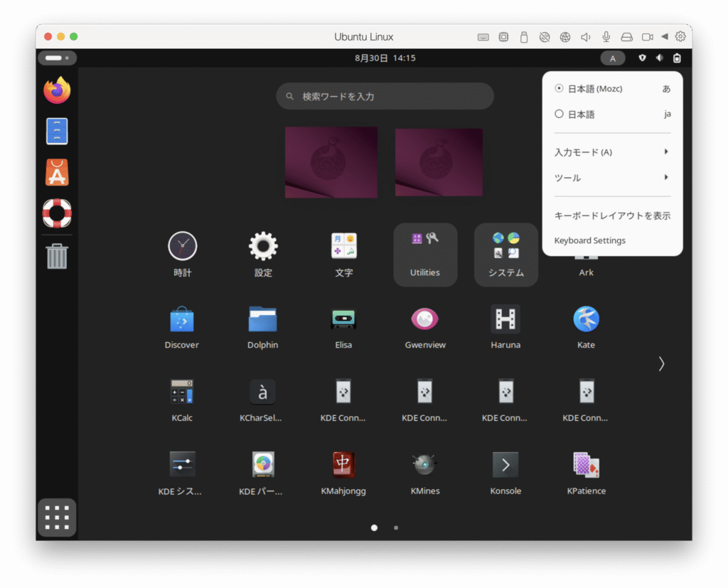Open the volume indicator in top bar
728x588 pixels.
(x=660, y=58)
